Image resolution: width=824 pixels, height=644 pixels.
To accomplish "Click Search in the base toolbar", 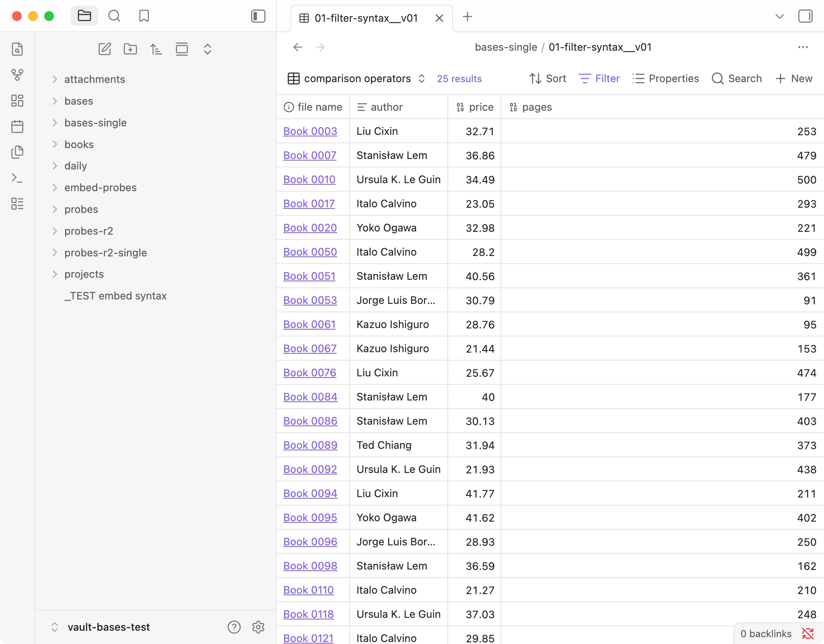I will [x=737, y=78].
